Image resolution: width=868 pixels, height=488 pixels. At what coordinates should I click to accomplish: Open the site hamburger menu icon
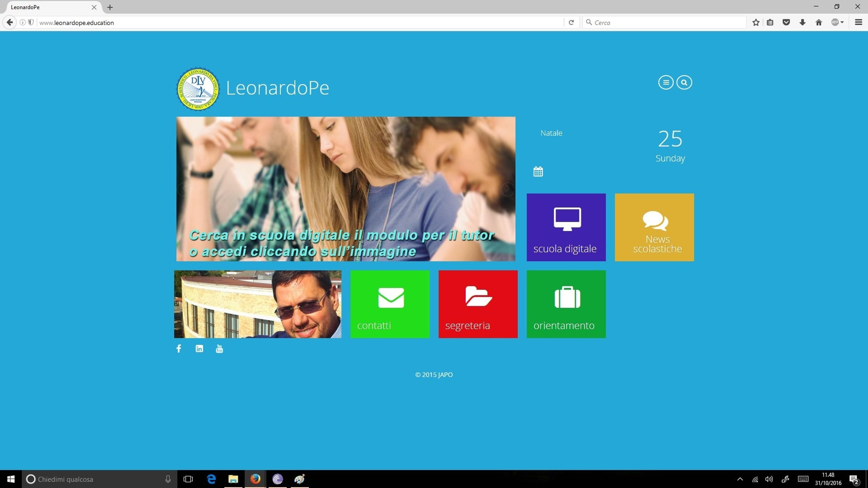tap(665, 82)
